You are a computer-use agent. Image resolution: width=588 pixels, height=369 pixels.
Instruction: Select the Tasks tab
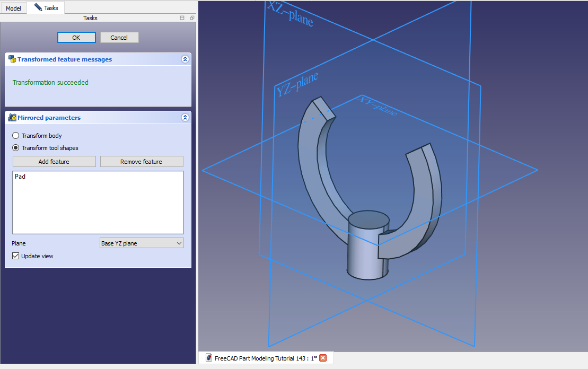click(x=46, y=8)
